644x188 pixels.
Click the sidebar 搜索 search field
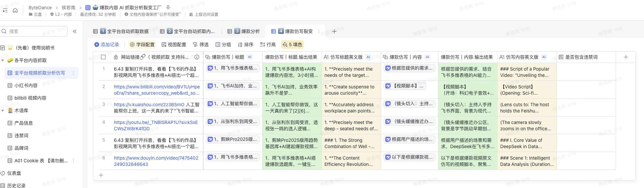click(x=36, y=31)
